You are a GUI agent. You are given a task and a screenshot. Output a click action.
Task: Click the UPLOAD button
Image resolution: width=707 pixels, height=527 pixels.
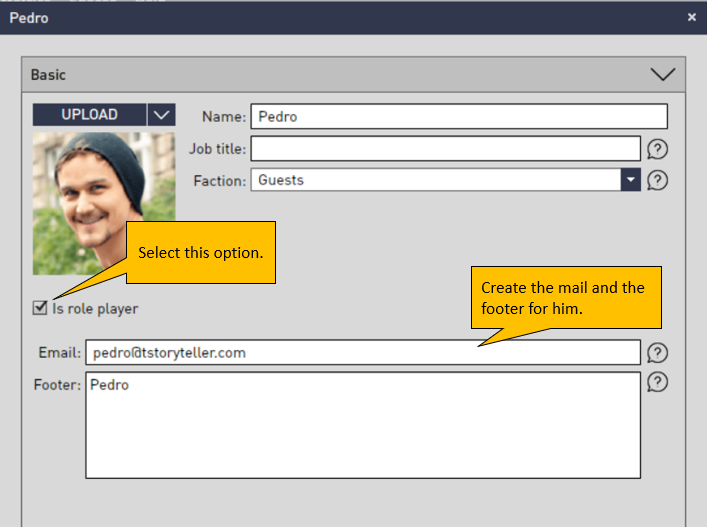89,115
